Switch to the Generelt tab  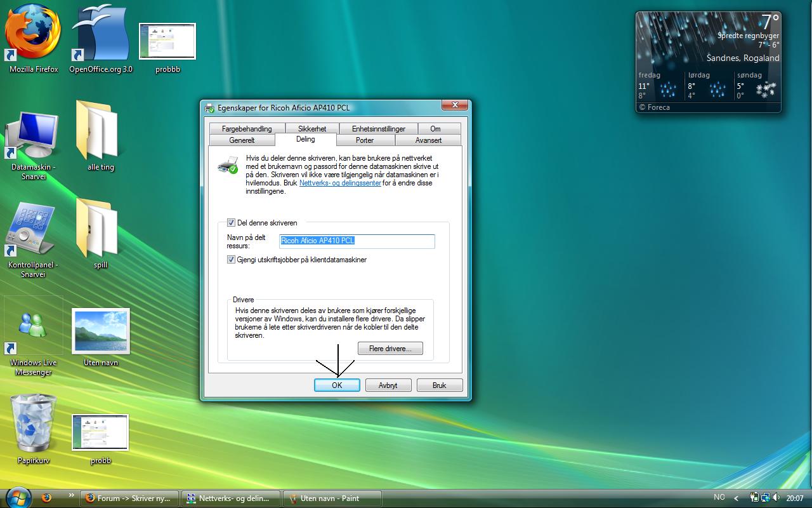tap(242, 140)
